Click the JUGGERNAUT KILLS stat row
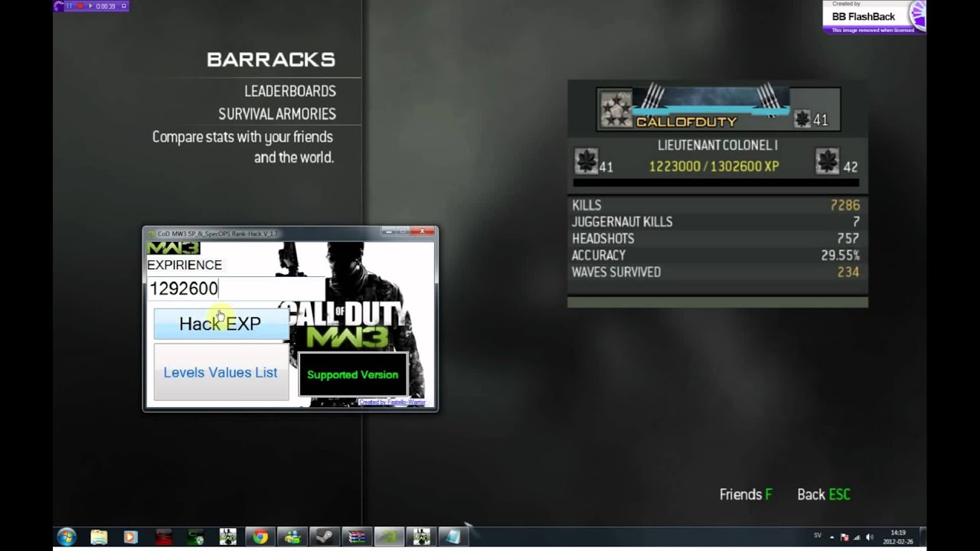This screenshot has height=551, width=980. tap(716, 222)
